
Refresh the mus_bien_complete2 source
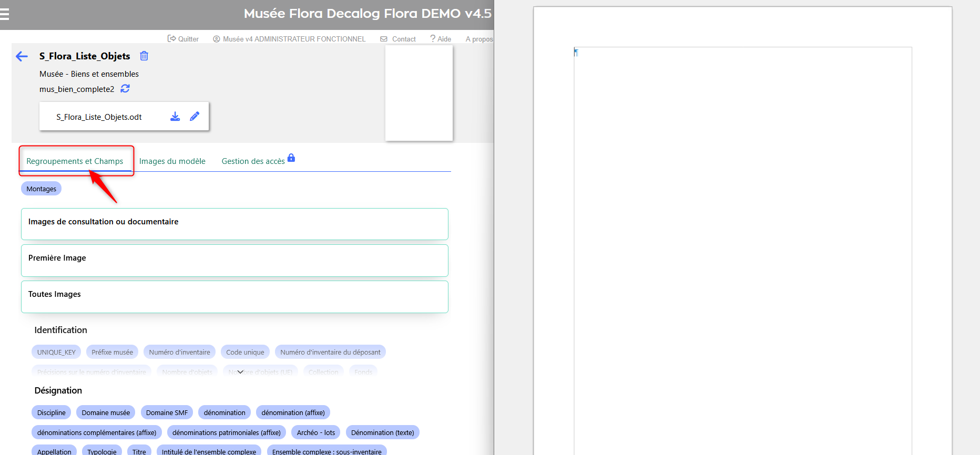125,89
